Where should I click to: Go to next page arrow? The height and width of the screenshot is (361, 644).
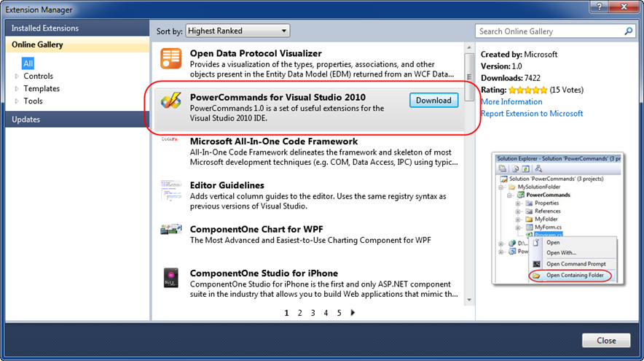353,312
